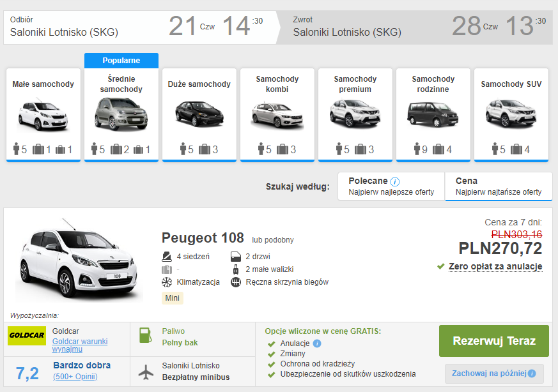Image resolution: width=558 pixels, height=392 pixels.
Task: Pick the Samochody premium category
Action: point(355,115)
